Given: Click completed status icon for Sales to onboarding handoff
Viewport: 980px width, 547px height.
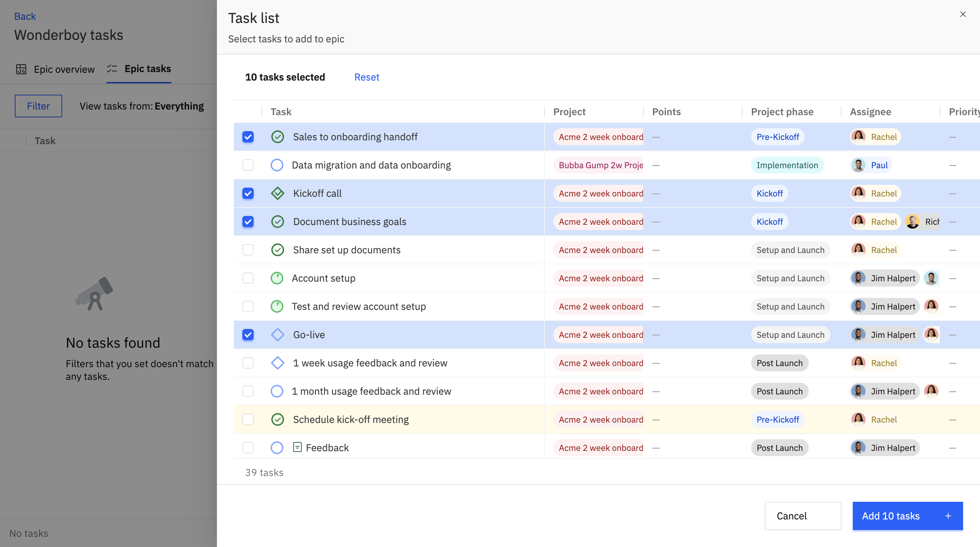Looking at the screenshot, I should [x=277, y=137].
